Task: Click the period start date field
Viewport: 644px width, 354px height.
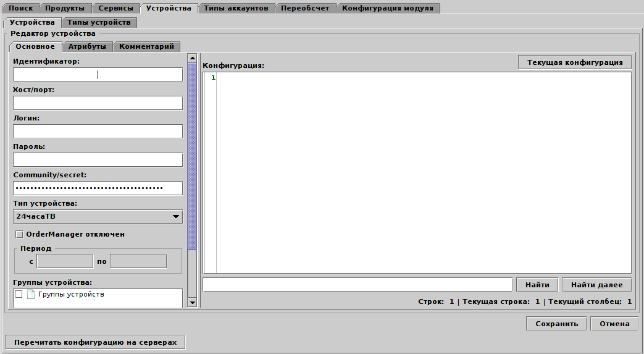Action: tap(65, 261)
